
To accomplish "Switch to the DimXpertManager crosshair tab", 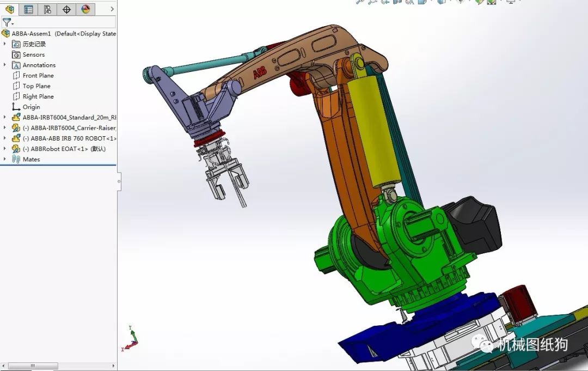I will pyautogui.click(x=67, y=9).
